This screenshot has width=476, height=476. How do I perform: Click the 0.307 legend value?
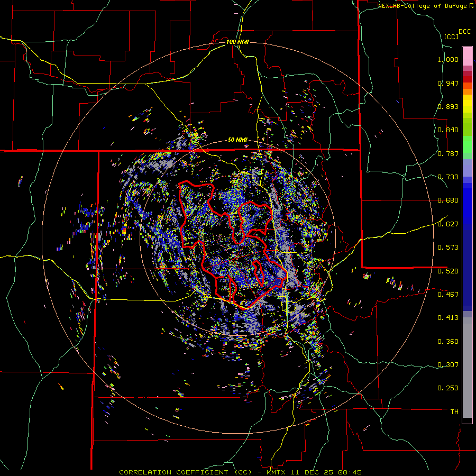[448, 365]
